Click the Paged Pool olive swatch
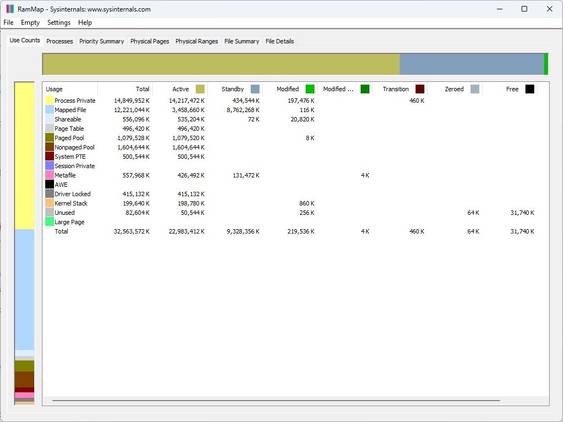This screenshot has height=422, width=563. [x=50, y=138]
